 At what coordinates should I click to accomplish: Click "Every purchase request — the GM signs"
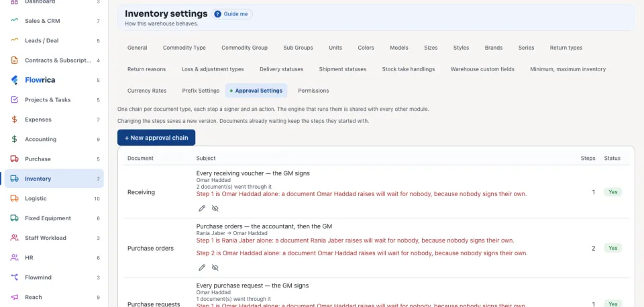[253, 286]
